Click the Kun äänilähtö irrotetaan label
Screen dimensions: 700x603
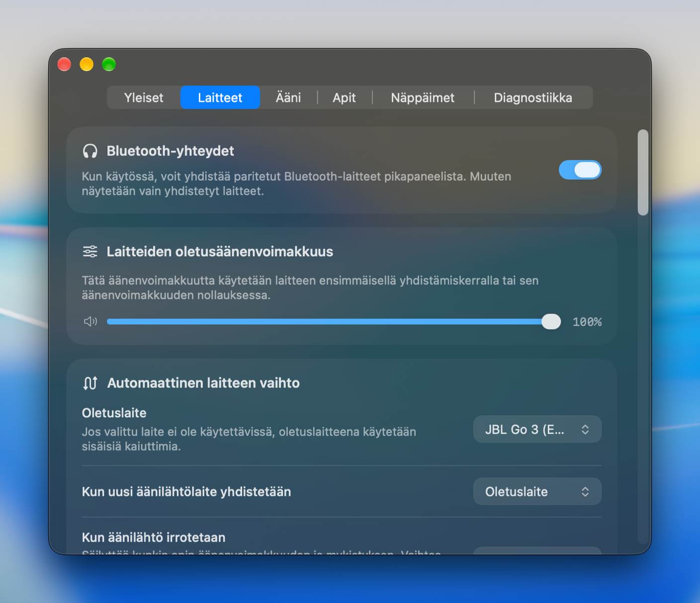154,537
